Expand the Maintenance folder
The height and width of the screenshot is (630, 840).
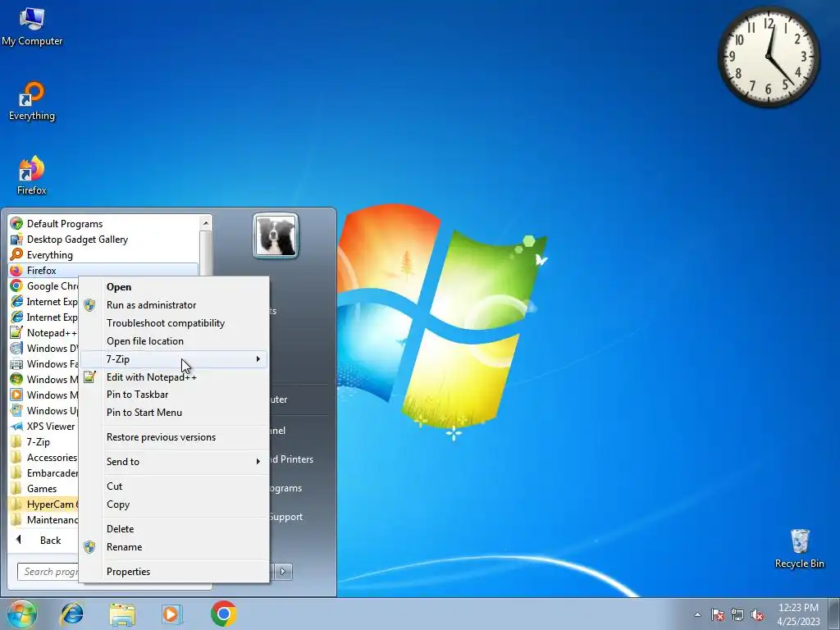pos(44,519)
